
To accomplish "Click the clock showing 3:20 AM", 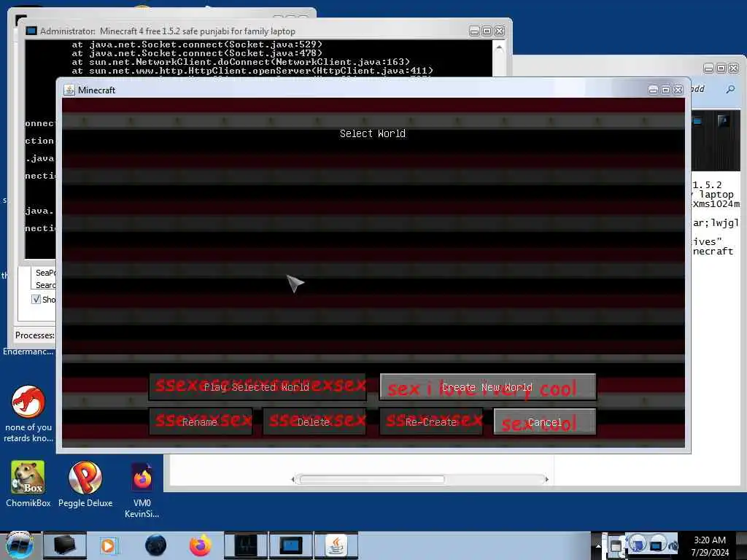I will click(710, 546).
